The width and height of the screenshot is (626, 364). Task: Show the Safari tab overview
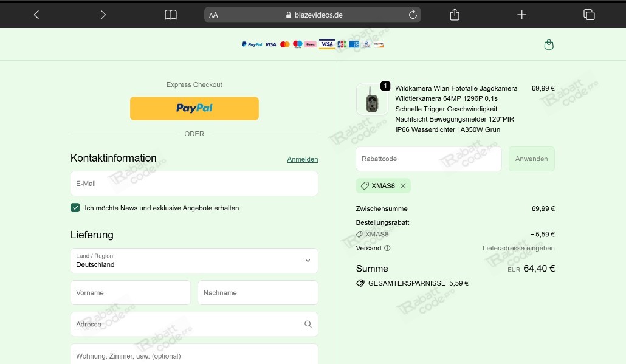click(588, 15)
